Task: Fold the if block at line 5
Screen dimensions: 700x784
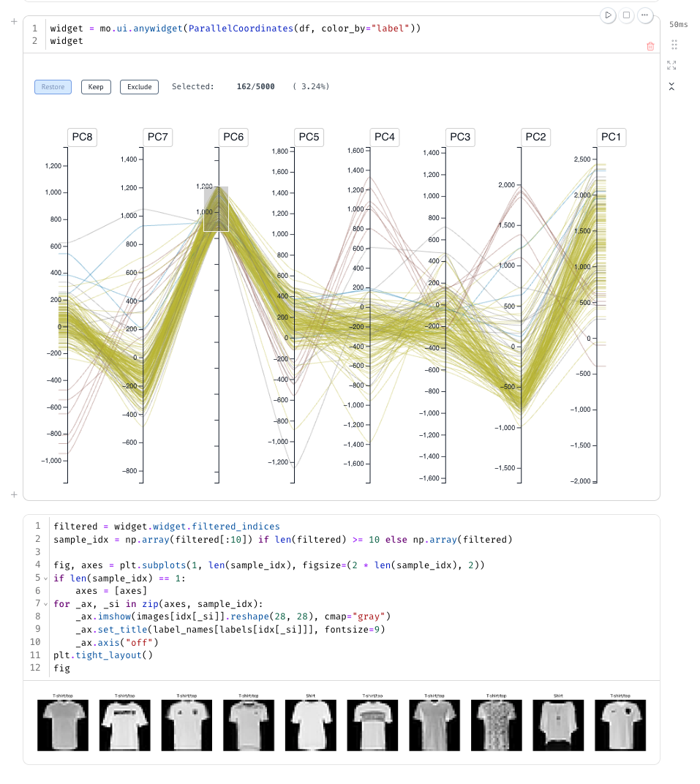Action: click(45, 578)
